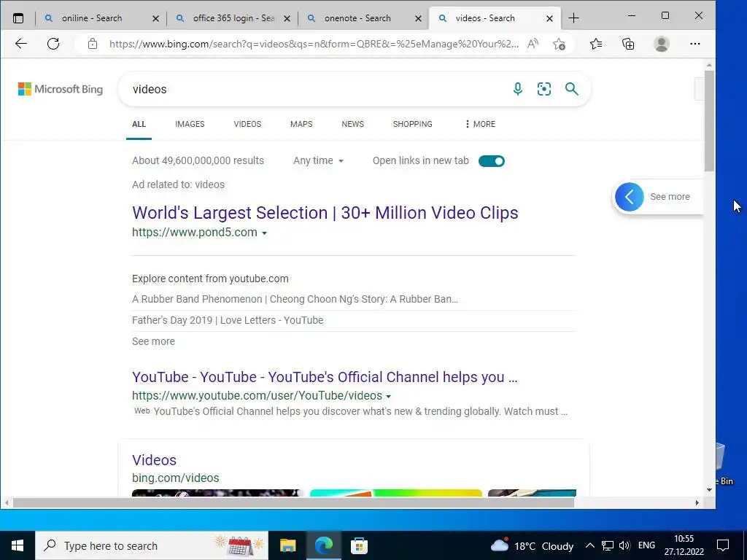Viewport: 747px width, 560px height.
Task: Click the vertical scrollbar thumb
Action: [709, 121]
